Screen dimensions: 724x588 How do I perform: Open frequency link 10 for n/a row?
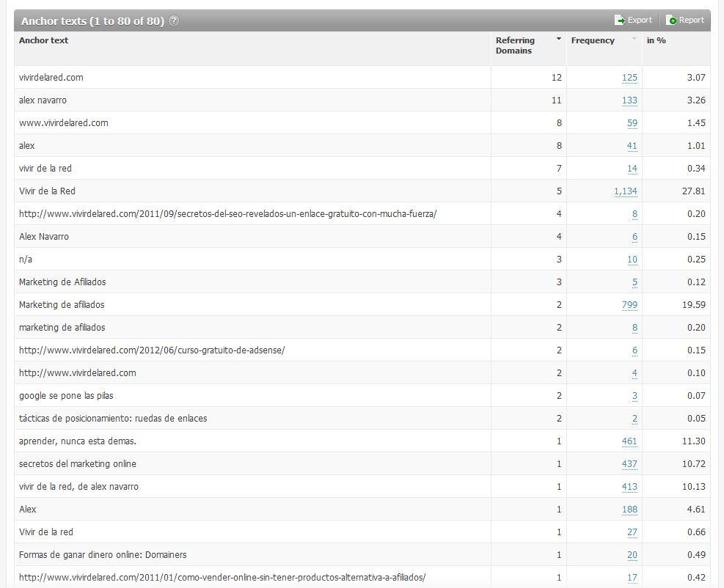[x=632, y=260]
